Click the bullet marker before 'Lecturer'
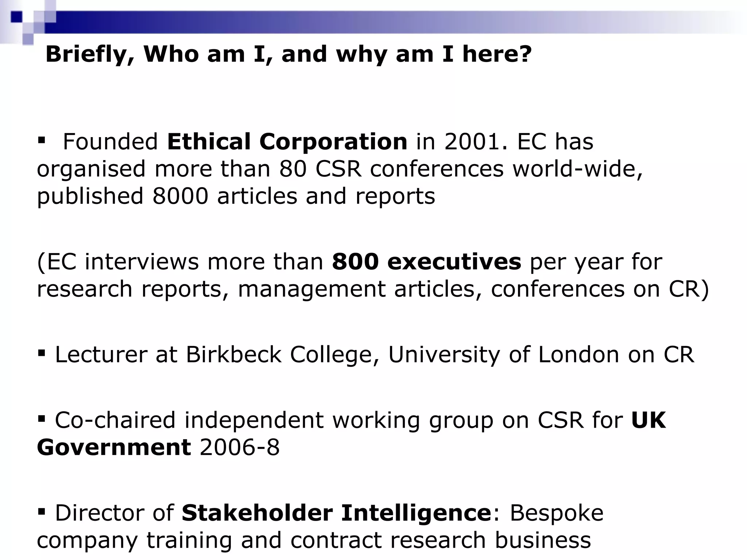The height and width of the screenshot is (560, 747). (x=41, y=353)
